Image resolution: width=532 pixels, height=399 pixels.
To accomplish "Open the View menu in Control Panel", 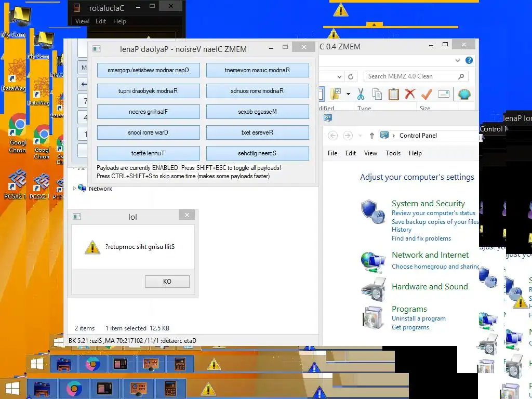I will coord(370,153).
